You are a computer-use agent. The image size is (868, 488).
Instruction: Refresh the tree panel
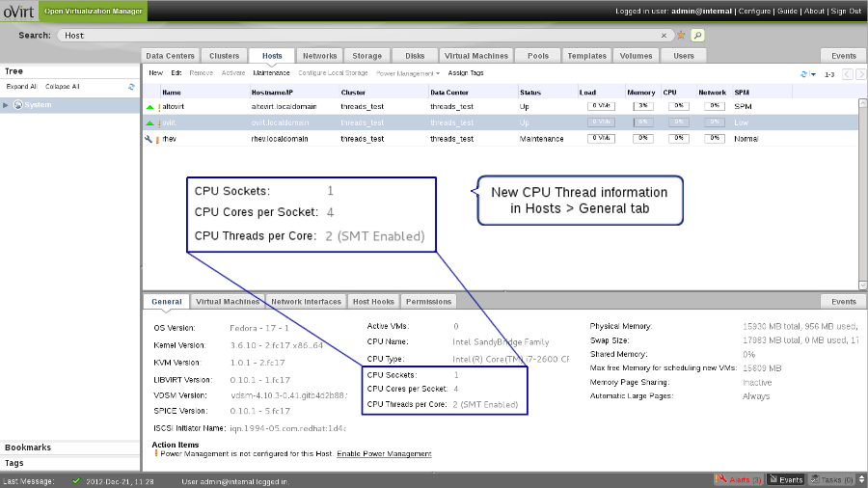coord(131,87)
